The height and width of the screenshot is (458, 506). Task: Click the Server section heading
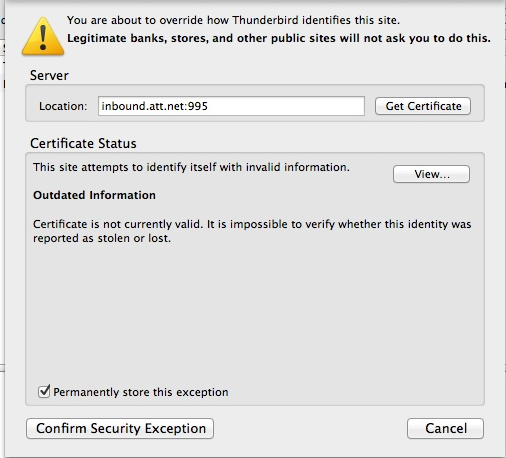49,75
